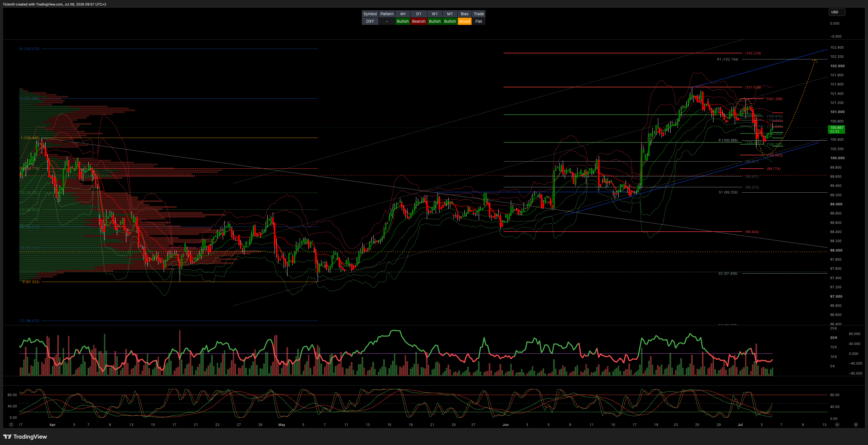Toggle the B scale icon at bottom right

(856, 425)
